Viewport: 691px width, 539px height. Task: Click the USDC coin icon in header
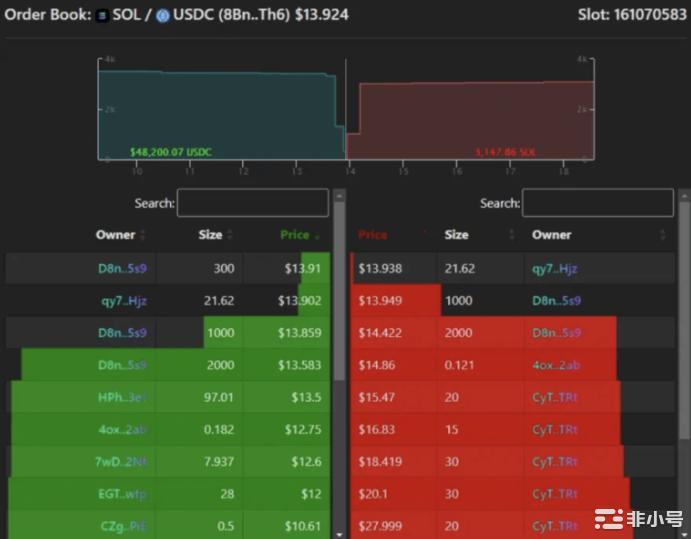162,16
